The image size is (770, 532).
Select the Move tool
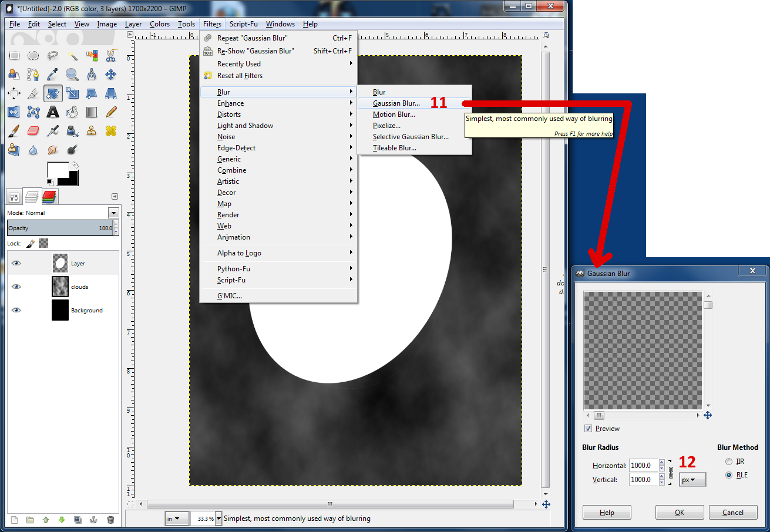point(109,73)
